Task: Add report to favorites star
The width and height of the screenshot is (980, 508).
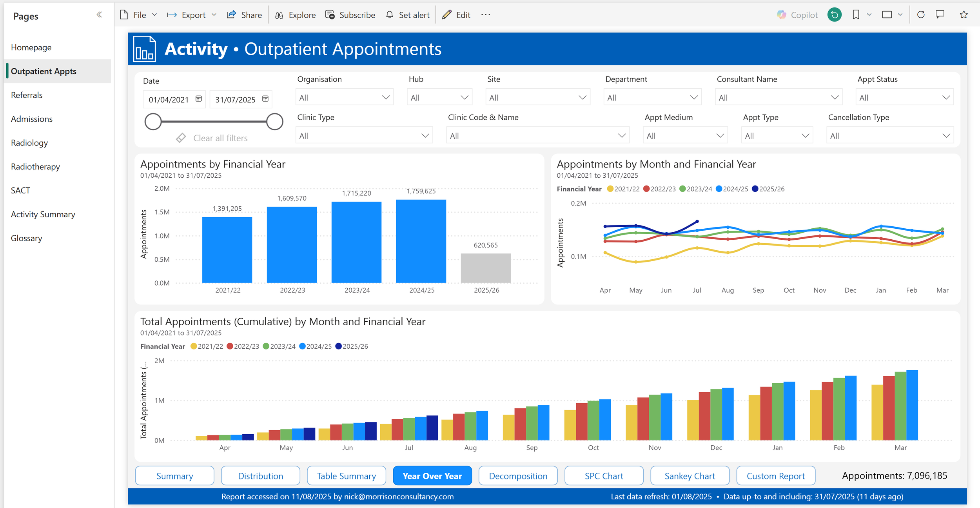Action: pos(964,15)
